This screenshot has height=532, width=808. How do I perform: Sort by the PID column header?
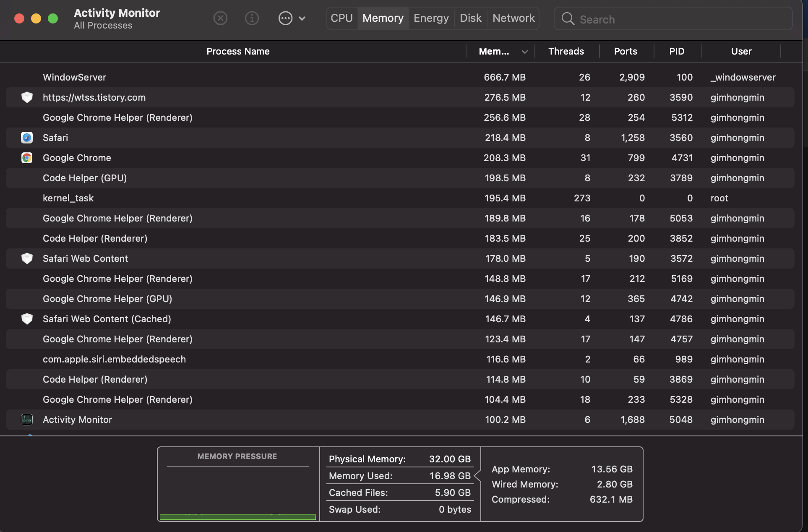click(x=676, y=51)
